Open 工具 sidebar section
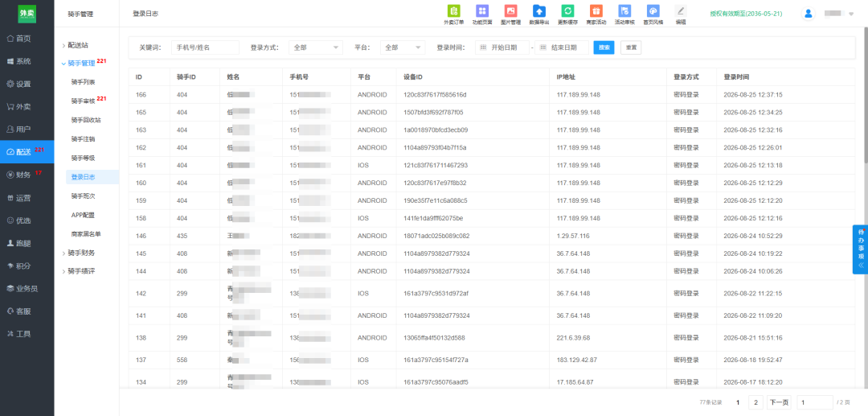Viewport: 868px width, 416px height. 27,333
